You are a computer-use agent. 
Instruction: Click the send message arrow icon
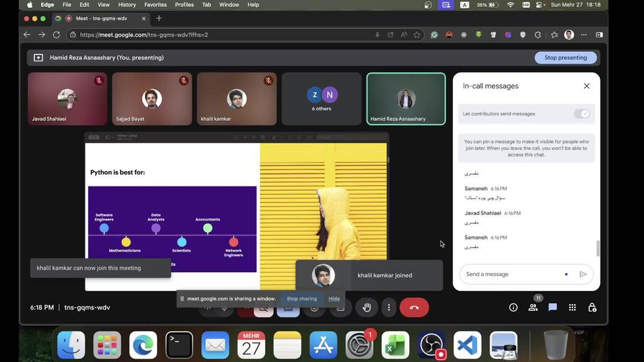(x=583, y=275)
